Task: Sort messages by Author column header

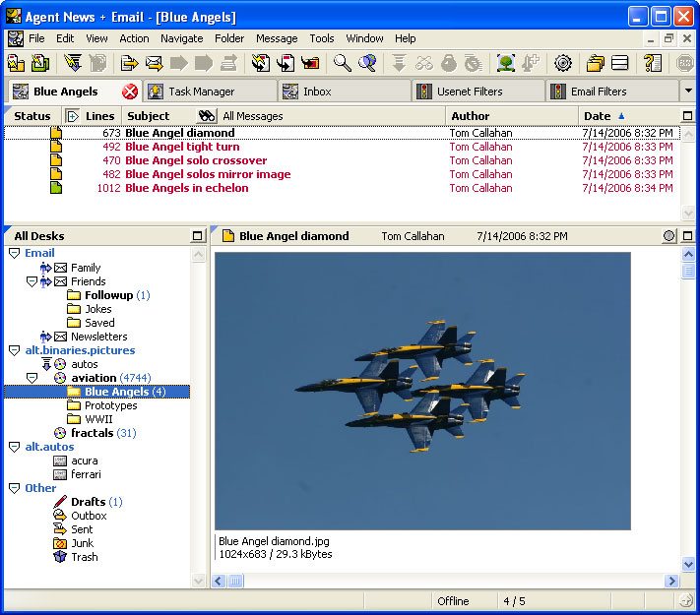Action: tap(470, 116)
